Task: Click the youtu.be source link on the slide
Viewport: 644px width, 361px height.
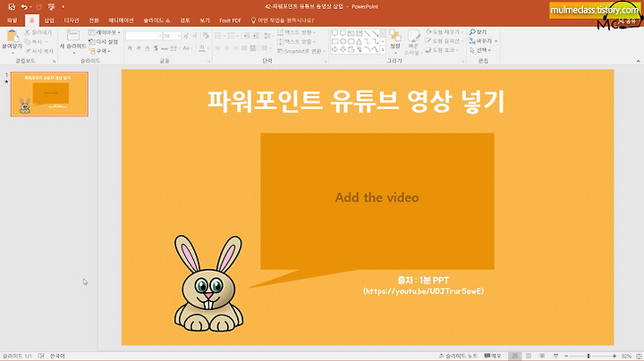Action: click(x=423, y=291)
